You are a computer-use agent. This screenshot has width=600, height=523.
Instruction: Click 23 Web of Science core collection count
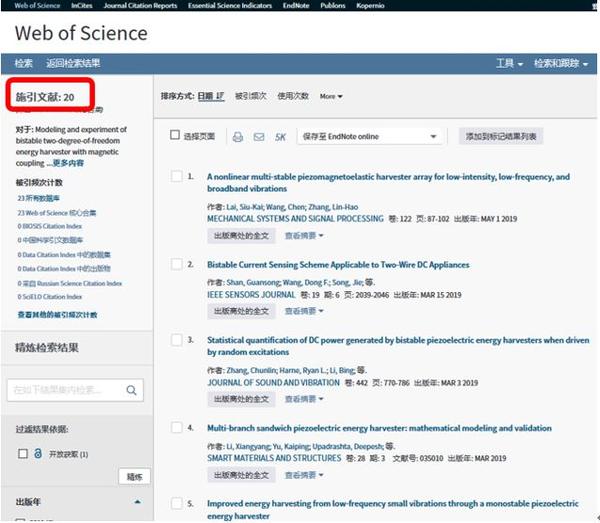pyautogui.click(x=57, y=213)
